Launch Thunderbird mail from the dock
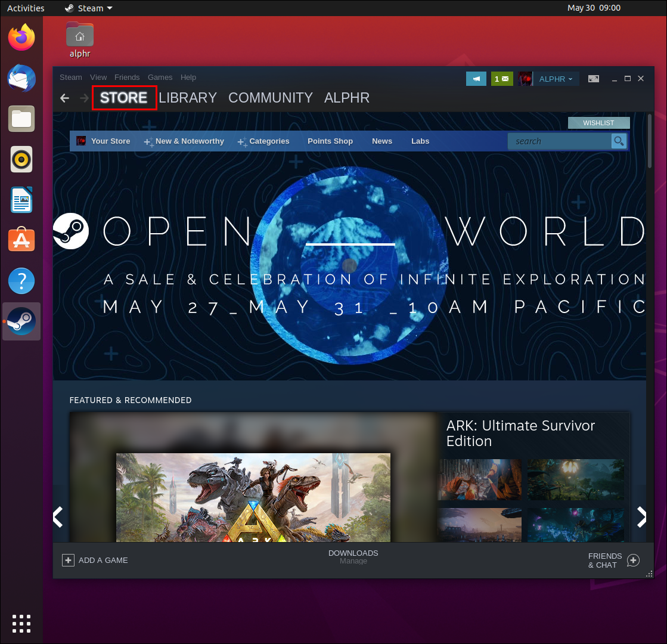This screenshot has height=644, width=667. [21, 78]
